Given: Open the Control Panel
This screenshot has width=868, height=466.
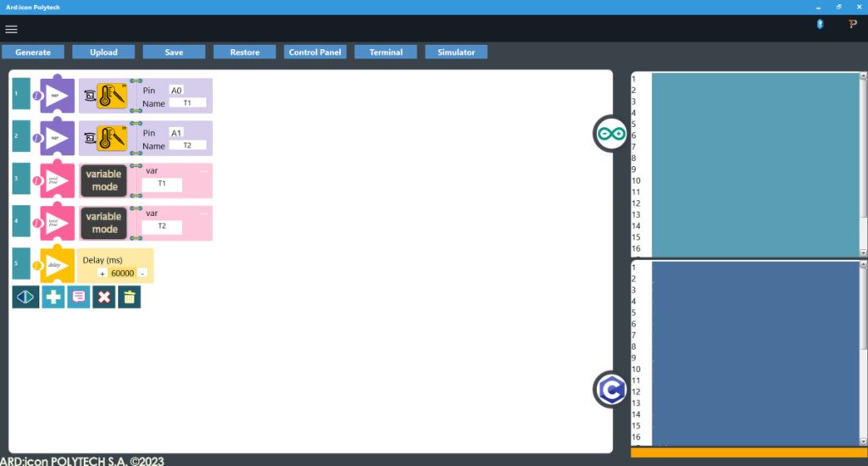Looking at the screenshot, I should pos(314,53).
